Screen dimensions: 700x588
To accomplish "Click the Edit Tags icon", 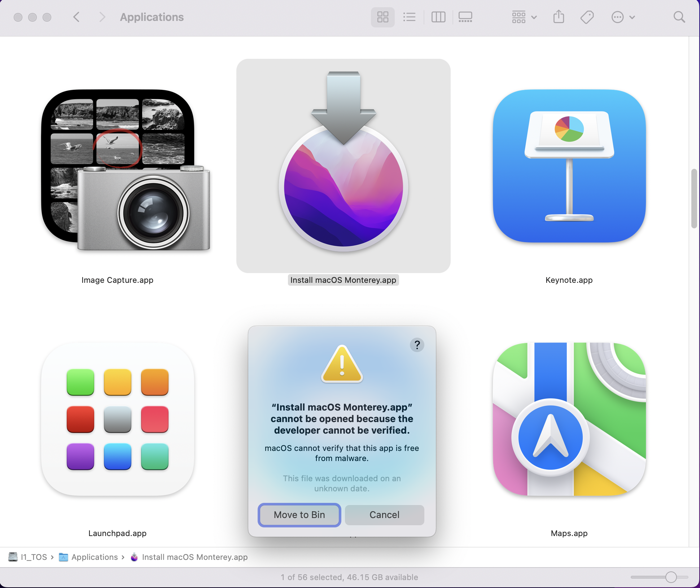I will pos(587,17).
